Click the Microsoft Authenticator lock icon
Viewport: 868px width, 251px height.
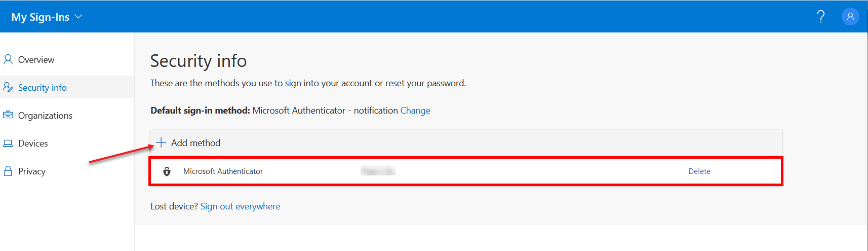click(x=167, y=171)
